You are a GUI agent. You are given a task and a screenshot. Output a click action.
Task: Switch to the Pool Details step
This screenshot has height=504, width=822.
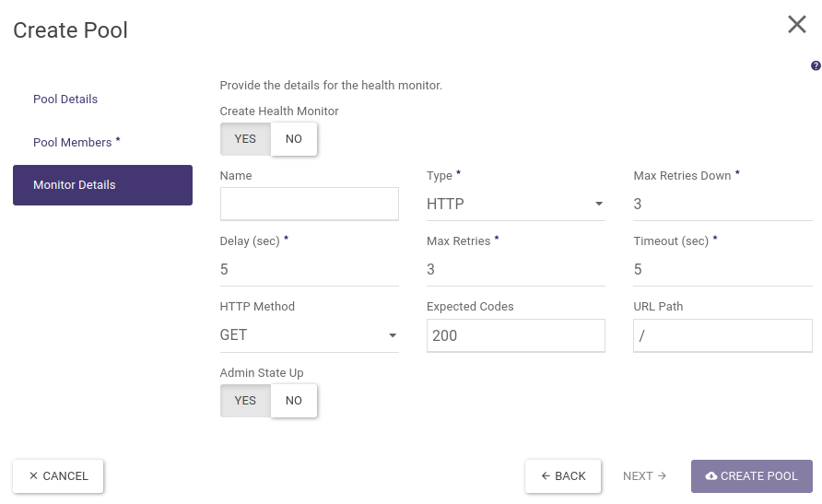coord(65,100)
